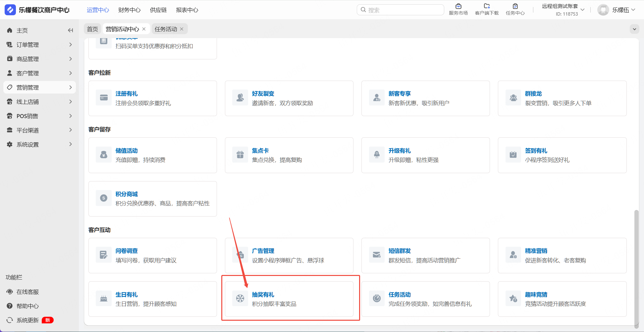This screenshot has height=332, width=644.
Task: Click the 新 badge beside 系统更新
Action: click(48, 320)
